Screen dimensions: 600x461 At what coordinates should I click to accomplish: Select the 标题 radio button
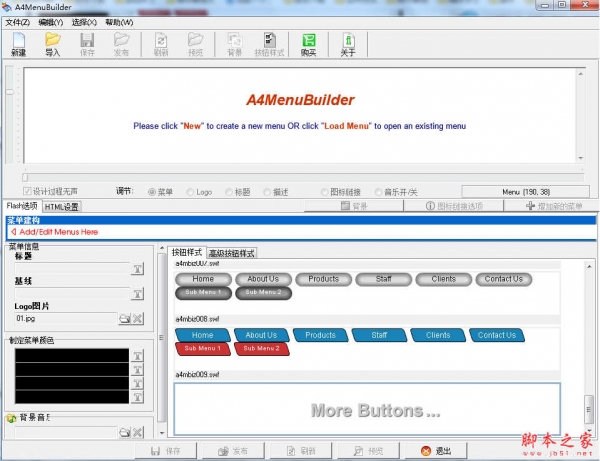click(229, 192)
